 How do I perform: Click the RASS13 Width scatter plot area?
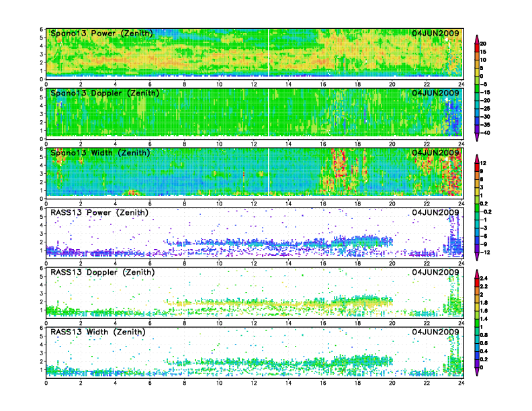point(255,353)
